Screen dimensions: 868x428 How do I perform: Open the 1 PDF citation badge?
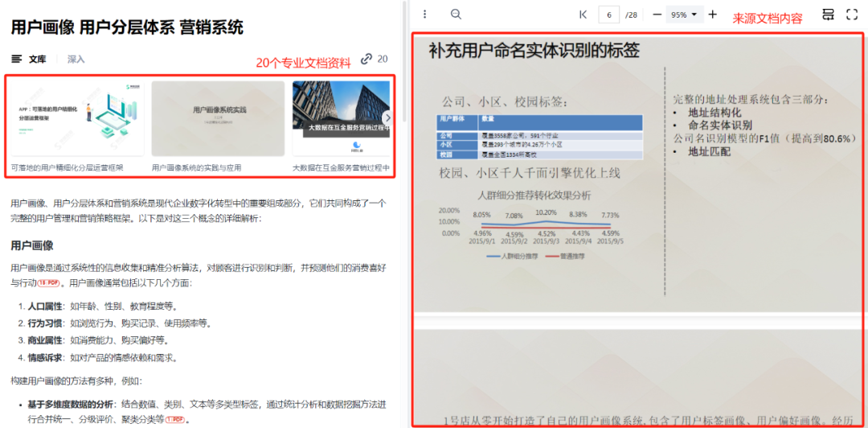178,419
